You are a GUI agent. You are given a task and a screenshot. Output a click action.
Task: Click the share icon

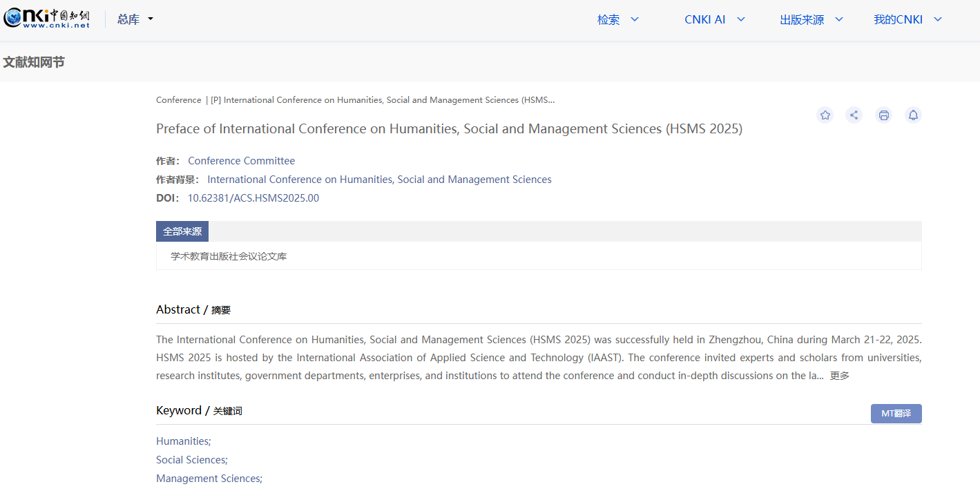pyautogui.click(x=854, y=115)
